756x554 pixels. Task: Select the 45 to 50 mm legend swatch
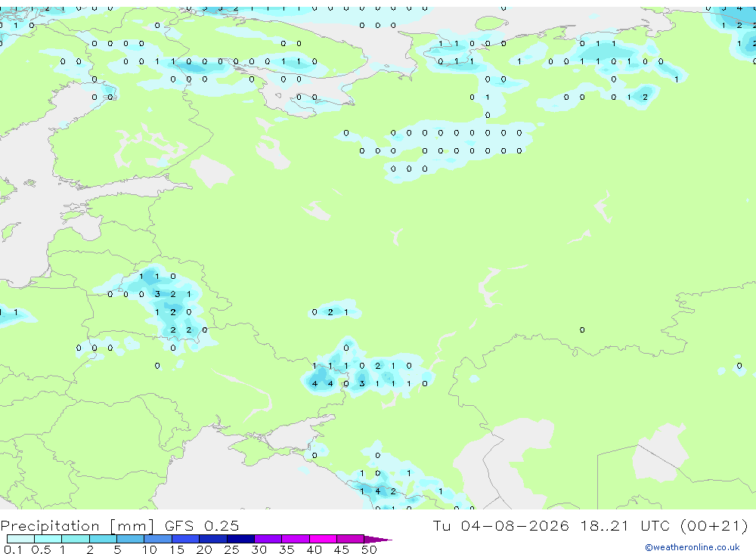(x=351, y=539)
